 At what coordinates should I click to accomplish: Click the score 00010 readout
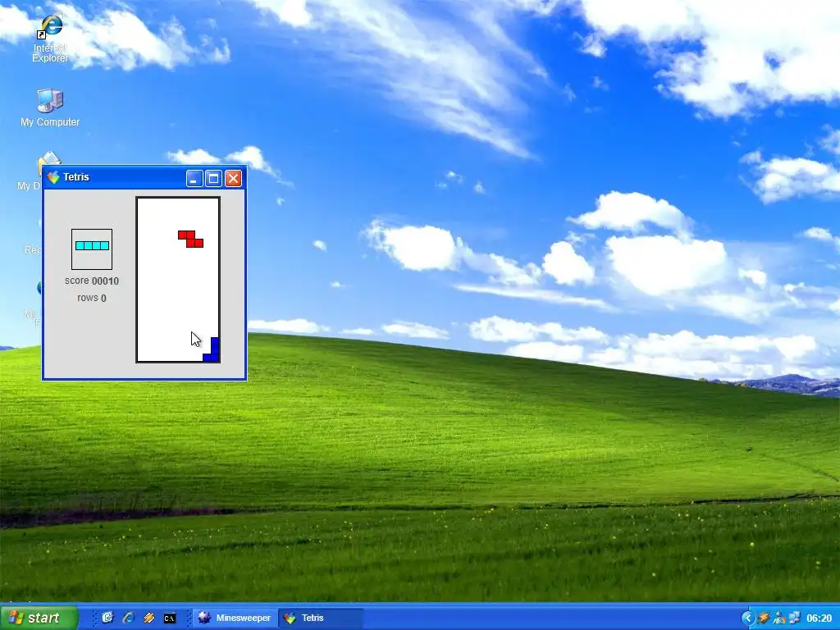point(92,281)
